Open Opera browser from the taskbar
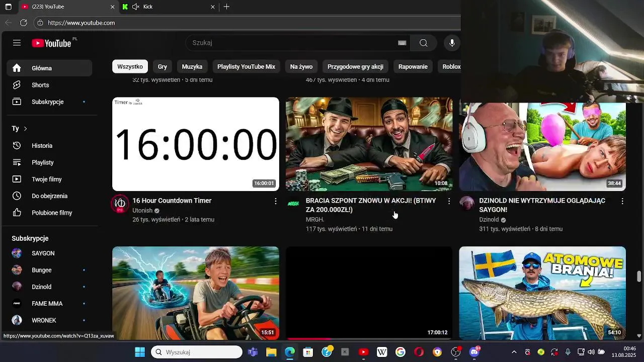 (419, 352)
